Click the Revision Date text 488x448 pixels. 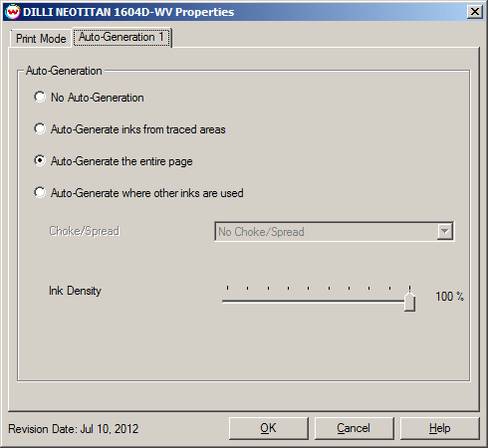74,429
